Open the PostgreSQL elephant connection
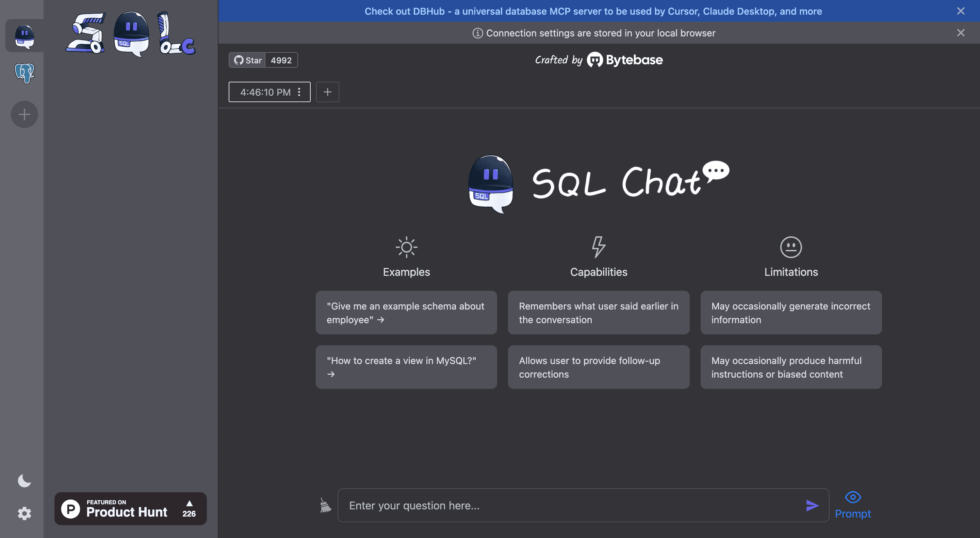 [24, 73]
